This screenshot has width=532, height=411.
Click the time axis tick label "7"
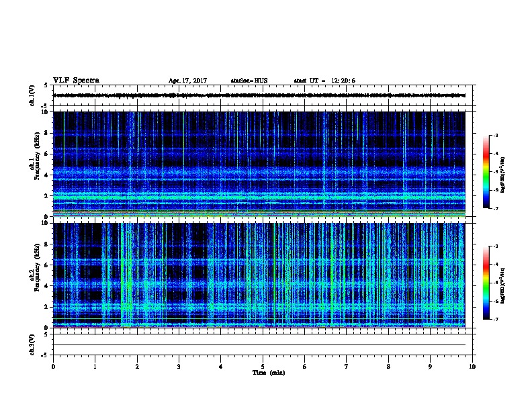[347, 367]
